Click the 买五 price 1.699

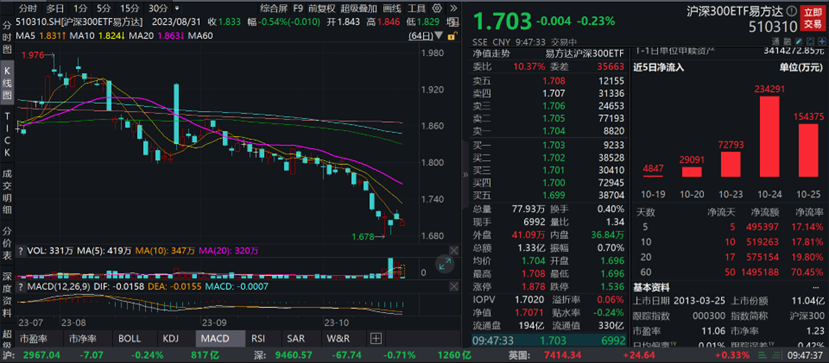point(554,196)
